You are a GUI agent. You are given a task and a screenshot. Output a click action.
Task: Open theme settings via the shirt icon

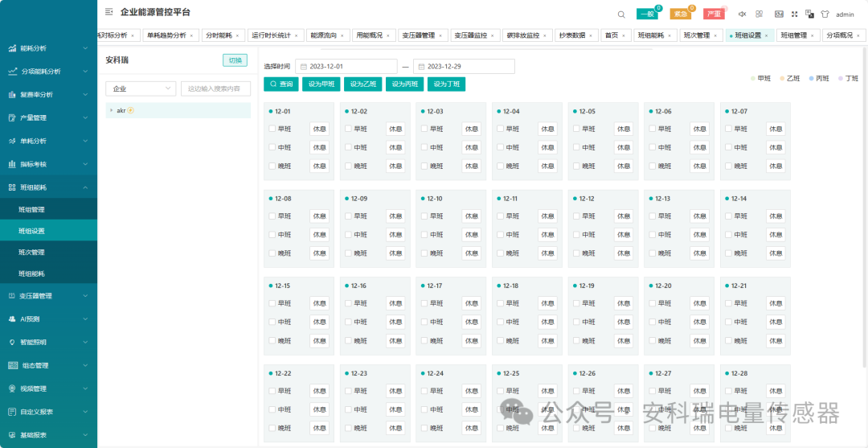[x=825, y=14]
